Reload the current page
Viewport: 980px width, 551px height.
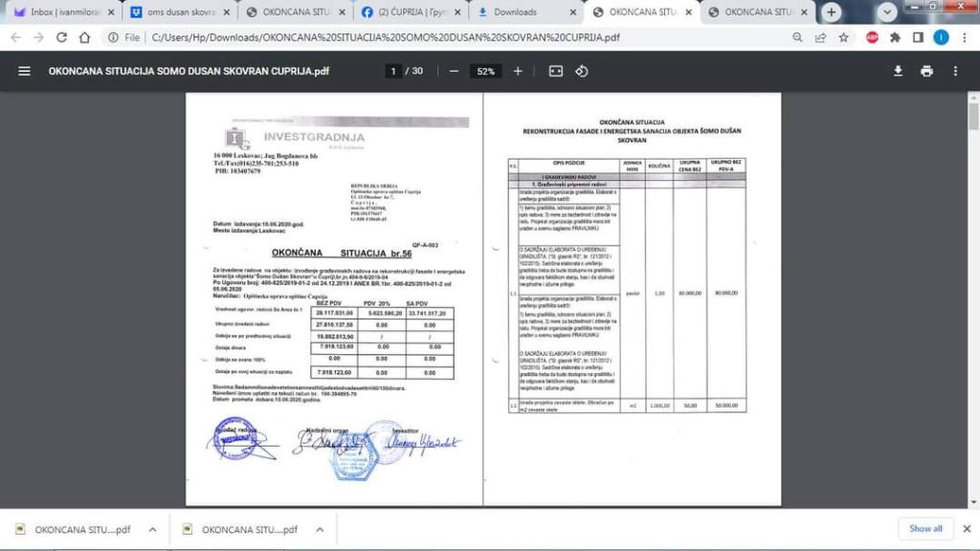61,37
